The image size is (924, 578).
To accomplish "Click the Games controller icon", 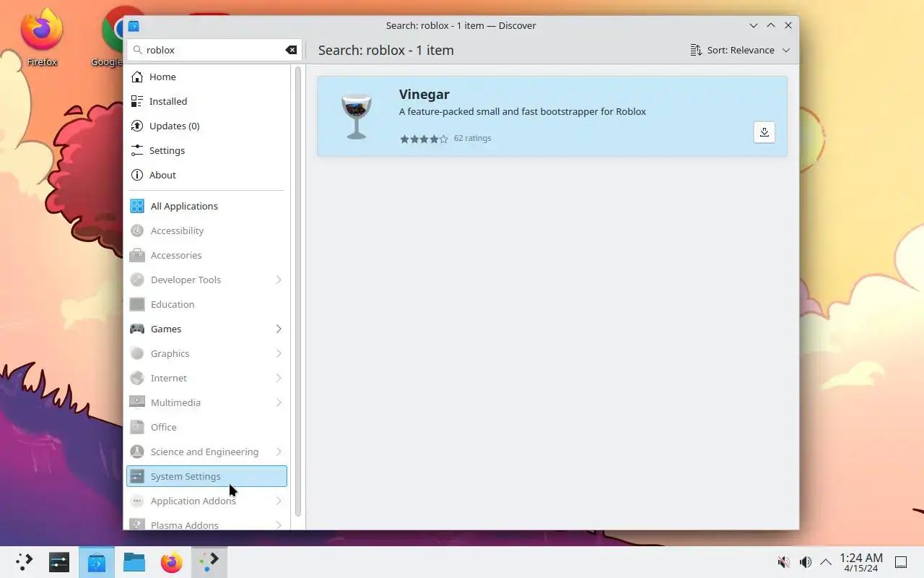I will click(137, 329).
